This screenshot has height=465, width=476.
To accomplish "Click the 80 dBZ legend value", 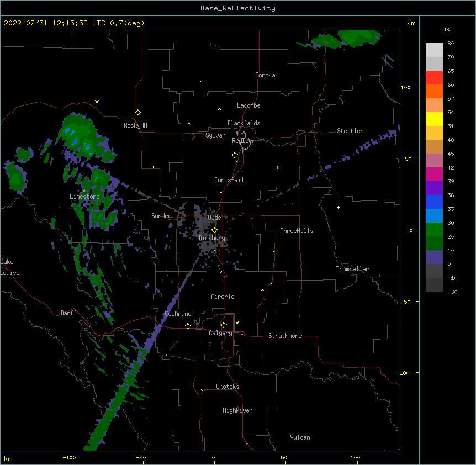I will click(451, 44).
